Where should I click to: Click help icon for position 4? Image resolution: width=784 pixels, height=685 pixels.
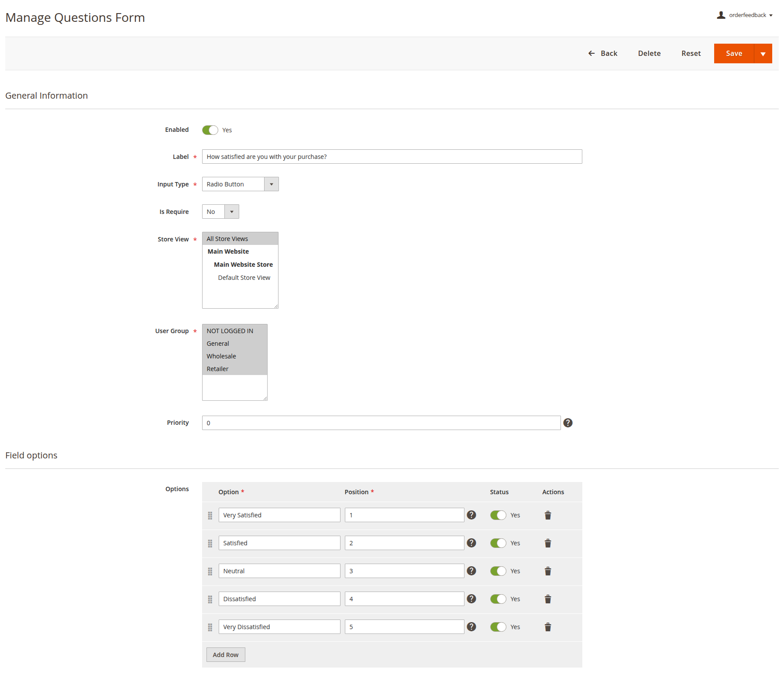click(471, 599)
